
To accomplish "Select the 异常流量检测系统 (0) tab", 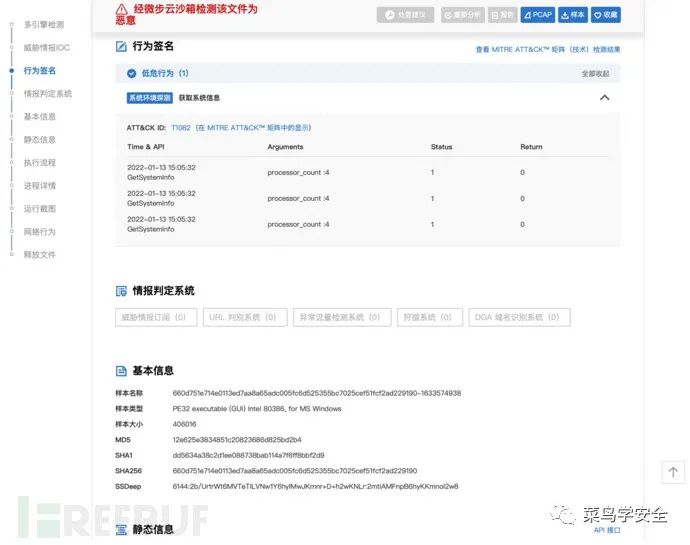I will [x=342, y=317].
